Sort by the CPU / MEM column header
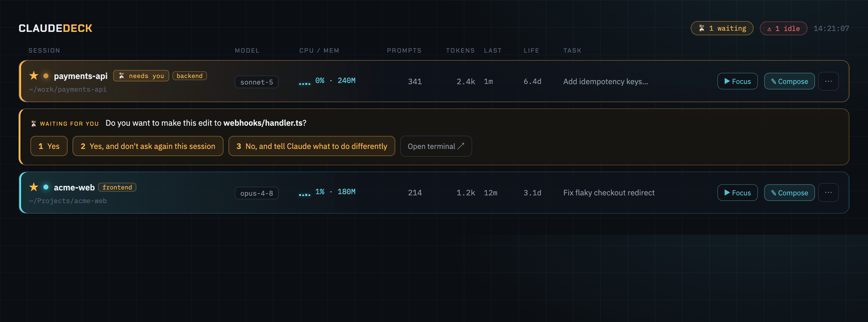Screen dimensions: 868x322 (x=319, y=50)
